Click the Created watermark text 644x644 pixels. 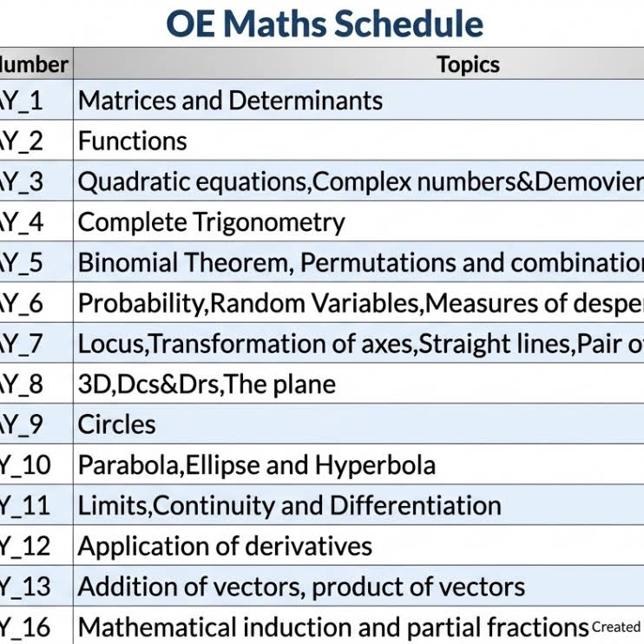click(616, 627)
